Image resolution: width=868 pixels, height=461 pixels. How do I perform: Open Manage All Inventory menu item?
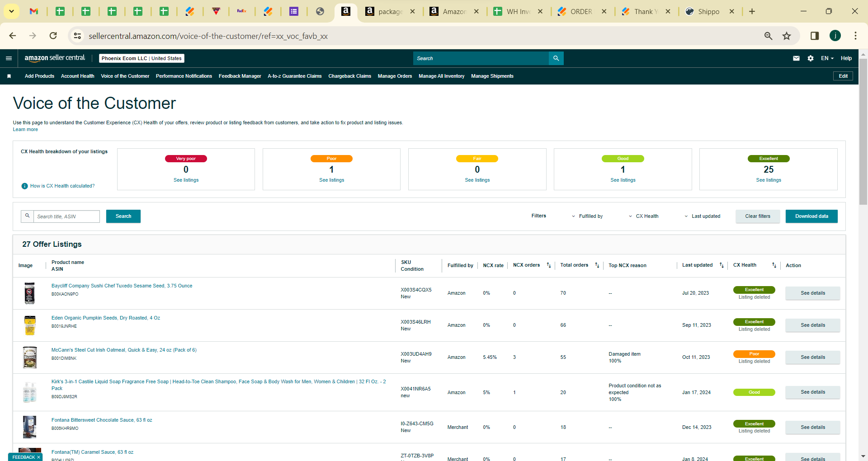pos(442,76)
